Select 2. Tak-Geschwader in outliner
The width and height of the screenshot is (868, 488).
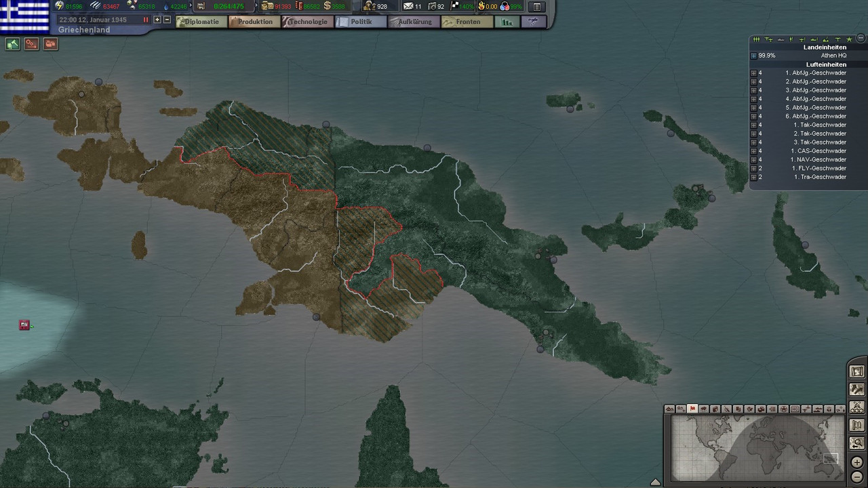pyautogui.click(x=820, y=134)
